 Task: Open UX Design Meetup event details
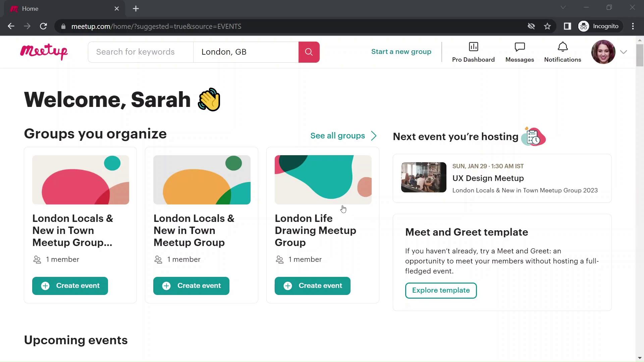click(488, 178)
